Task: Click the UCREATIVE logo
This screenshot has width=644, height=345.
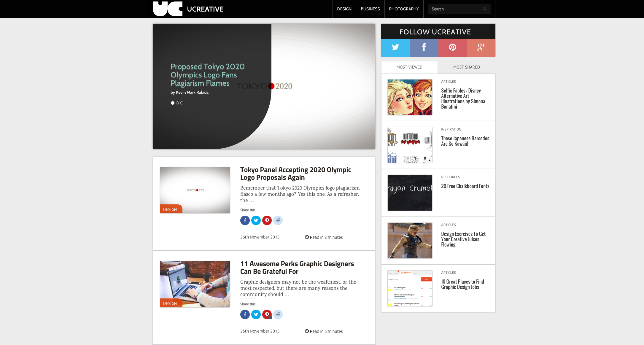Action: [188, 9]
